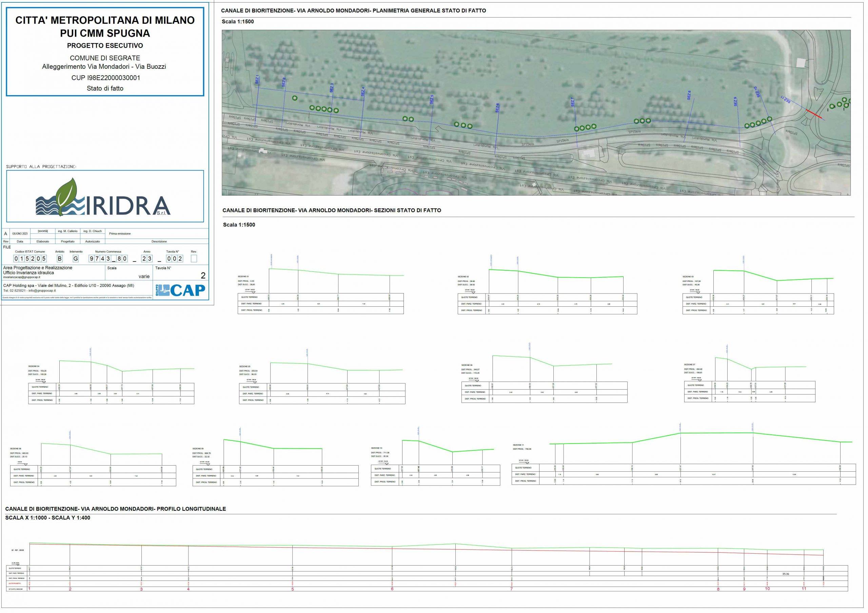The image size is (868, 613).
Task: Click the IRIDRA S.r.l. logo
Action: point(103,197)
